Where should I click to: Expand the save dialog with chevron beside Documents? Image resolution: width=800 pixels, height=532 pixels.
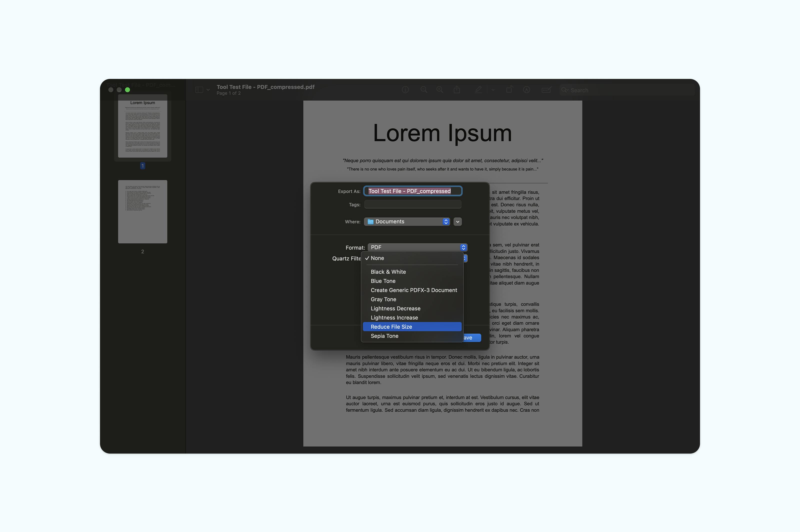pyautogui.click(x=457, y=222)
